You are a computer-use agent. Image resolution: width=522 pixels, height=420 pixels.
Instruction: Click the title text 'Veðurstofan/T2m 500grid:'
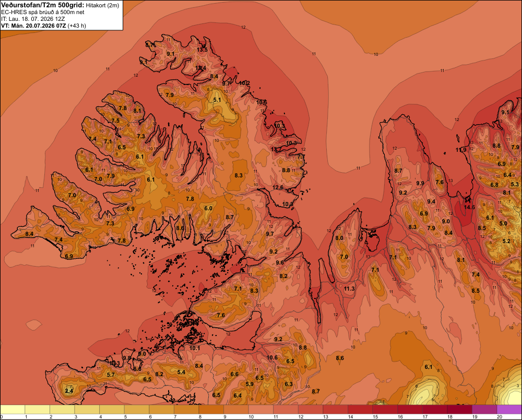(43, 5)
